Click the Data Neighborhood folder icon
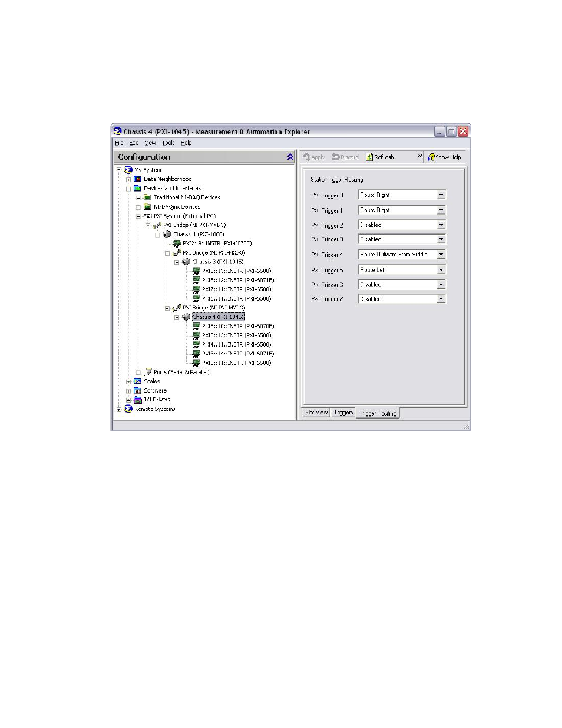The width and height of the screenshot is (562, 728). [x=138, y=179]
